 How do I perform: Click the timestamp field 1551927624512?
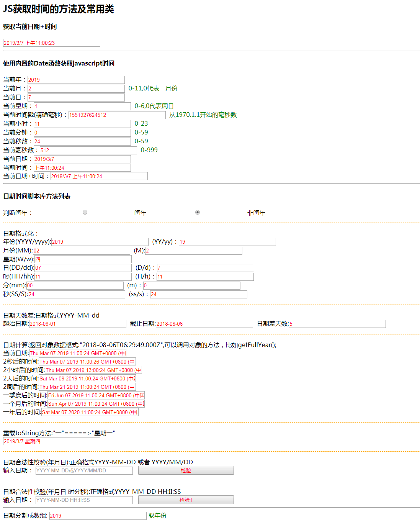click(117, 115)
